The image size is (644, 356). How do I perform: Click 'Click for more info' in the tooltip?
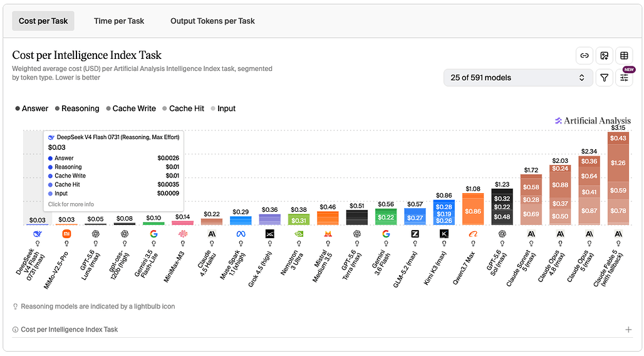(71, 204)
